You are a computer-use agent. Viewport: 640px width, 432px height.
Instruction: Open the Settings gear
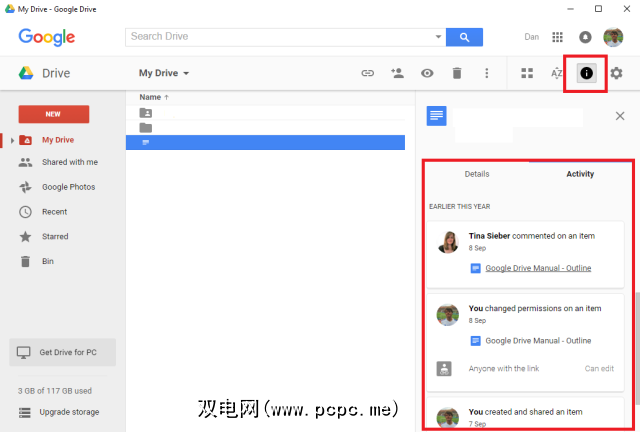616,73
